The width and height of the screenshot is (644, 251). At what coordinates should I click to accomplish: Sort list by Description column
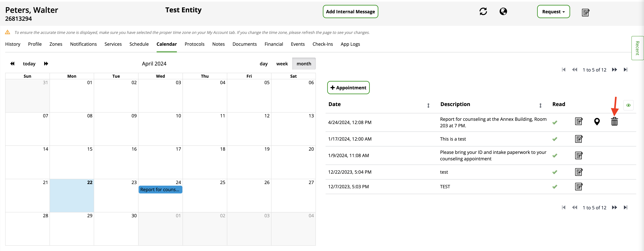point(540,106)
